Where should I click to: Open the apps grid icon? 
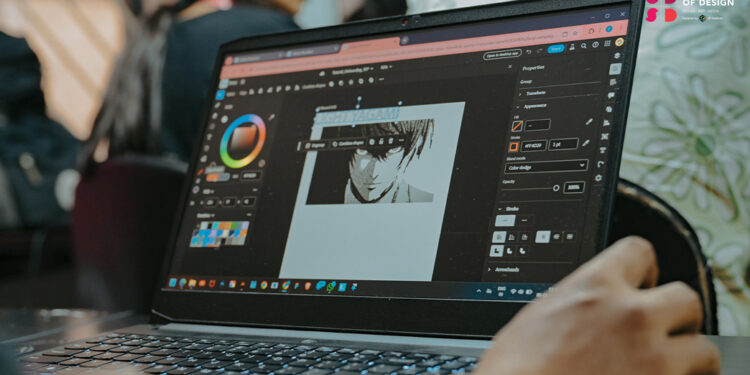click(x=607, y=43)
